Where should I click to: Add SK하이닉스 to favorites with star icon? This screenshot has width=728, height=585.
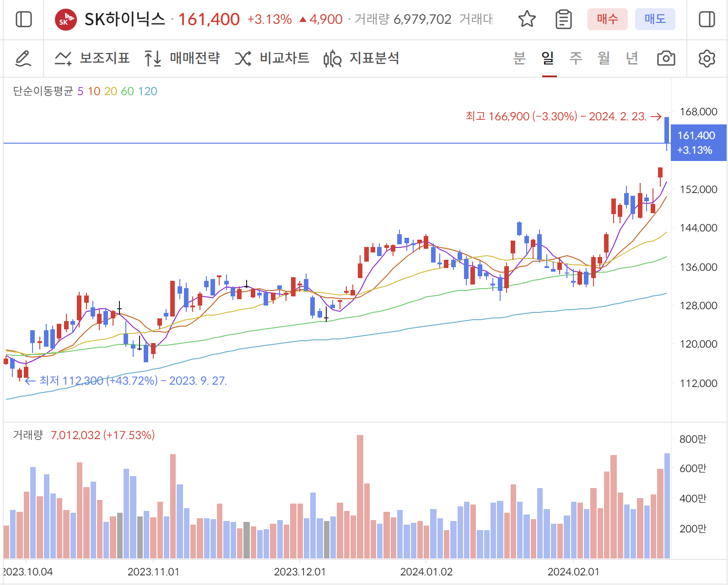pyautogui.click(x=527, y=19)
